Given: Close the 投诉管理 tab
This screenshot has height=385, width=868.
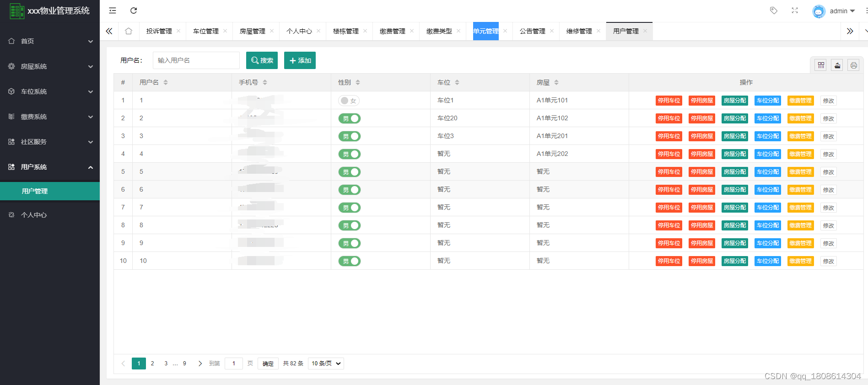Looking at the screenshot, I should [178, 31].
